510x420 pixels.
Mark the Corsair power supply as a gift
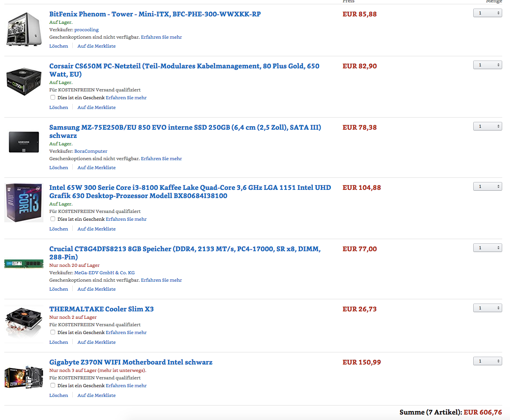pyautogui.click(x=53, y=98)
